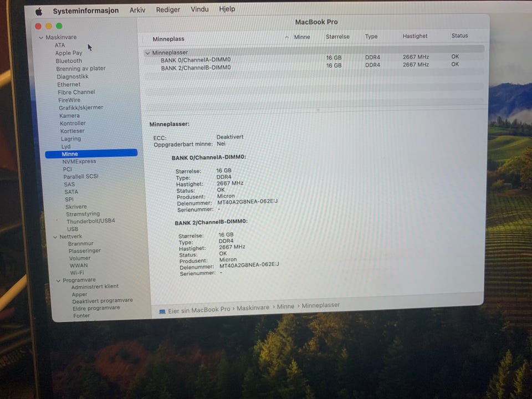Open the Hjelp menu
The width and height of the screenshot is (532, 399).
point(227,9)
